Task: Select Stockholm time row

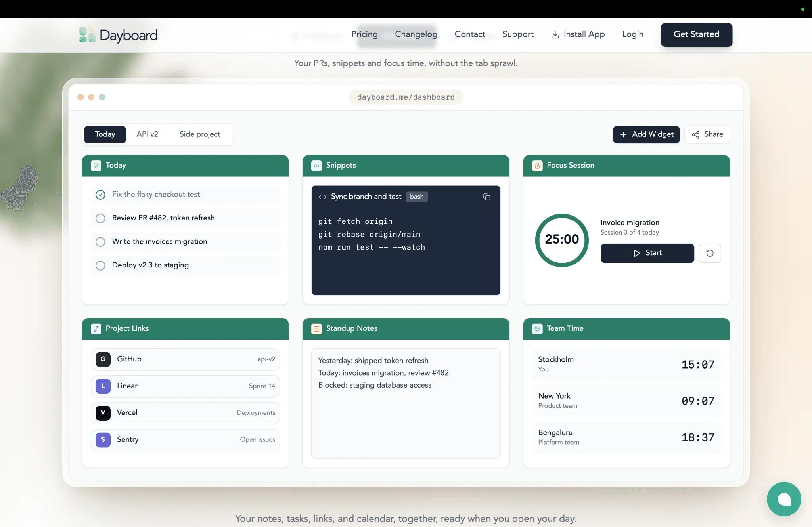Action: click(626, 364)
